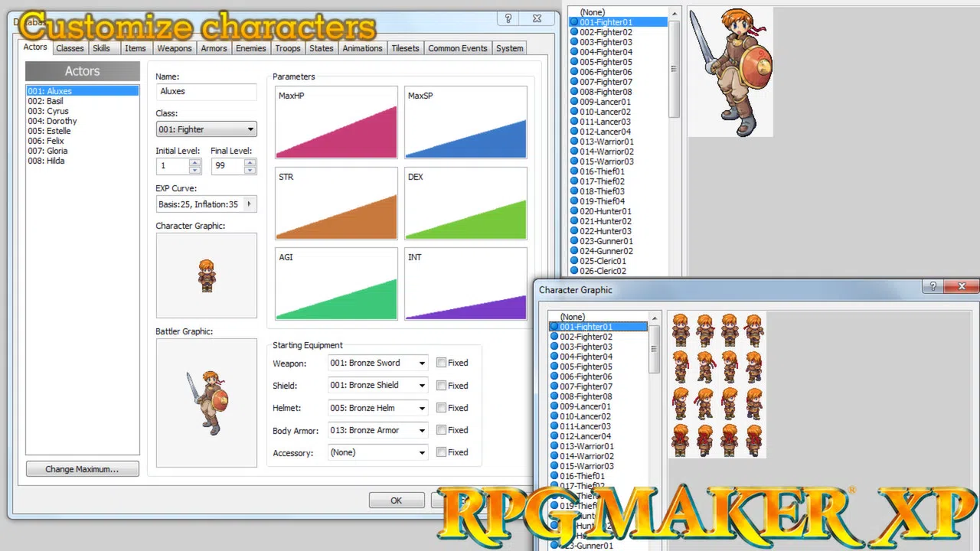Viewport: 980px width, 551px height.
Task: Open the DEX parameter curve graph
Action: pos(465,204)
